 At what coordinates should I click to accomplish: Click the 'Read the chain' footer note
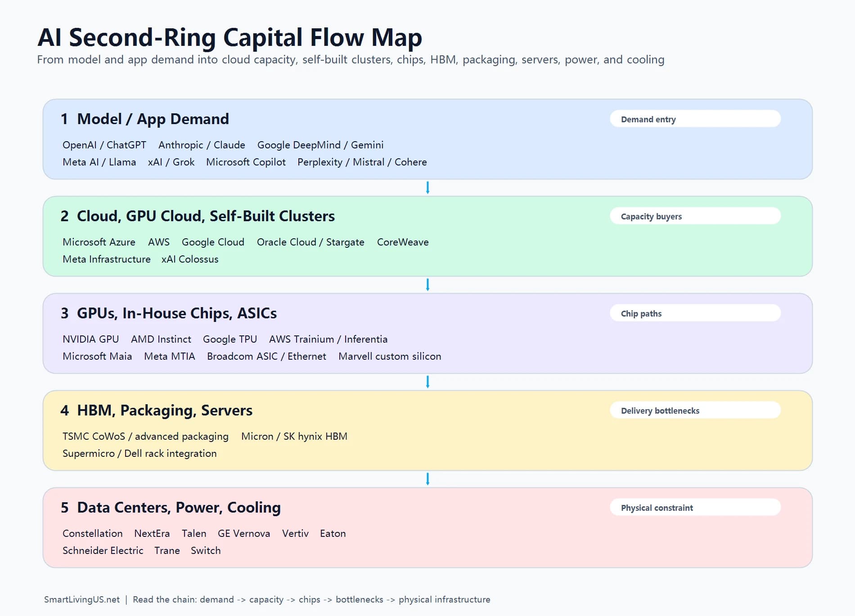tap(311, 599)
